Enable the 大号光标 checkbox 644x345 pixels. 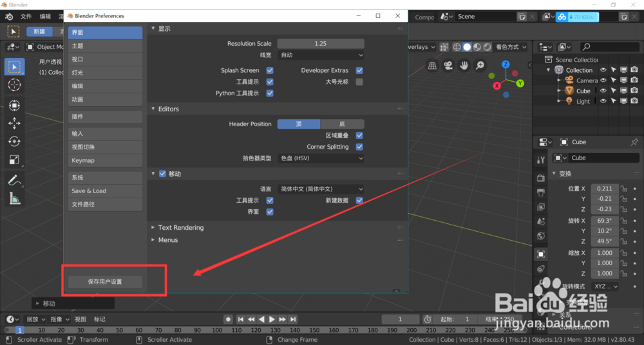click(x=359, y=82)
